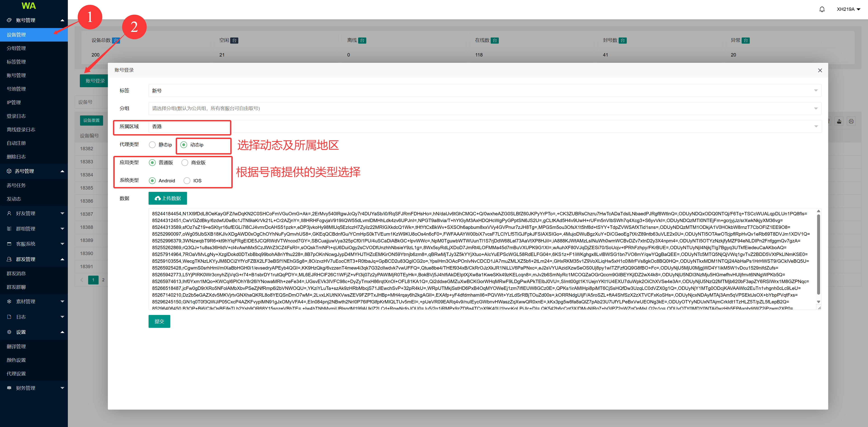Choose the 商业版 application type
This screenshot has height=427, width=868.
pyautogui.click(x=185, y=163)
